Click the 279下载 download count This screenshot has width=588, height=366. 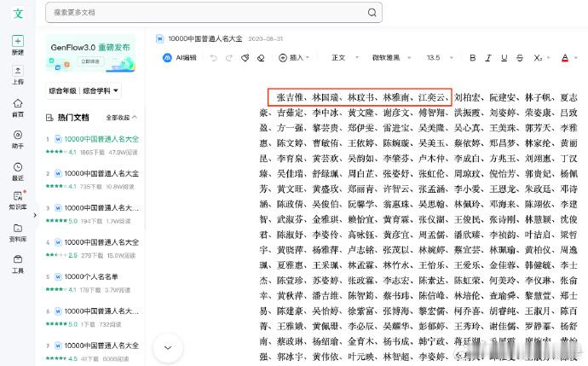pyautogui.click(x=92, y=255)
